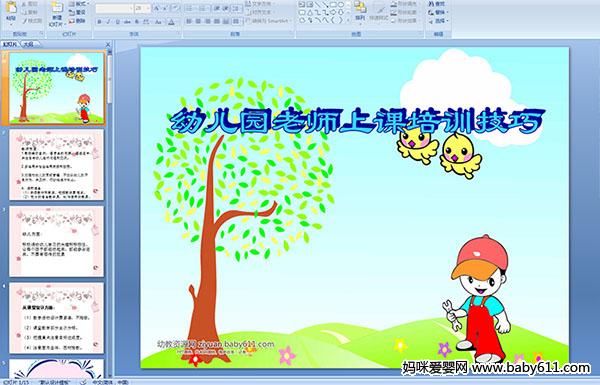Select the second slide thumbnail
Image resolution: width=600 pixels, height=385 pixels.
coord(56,165)
